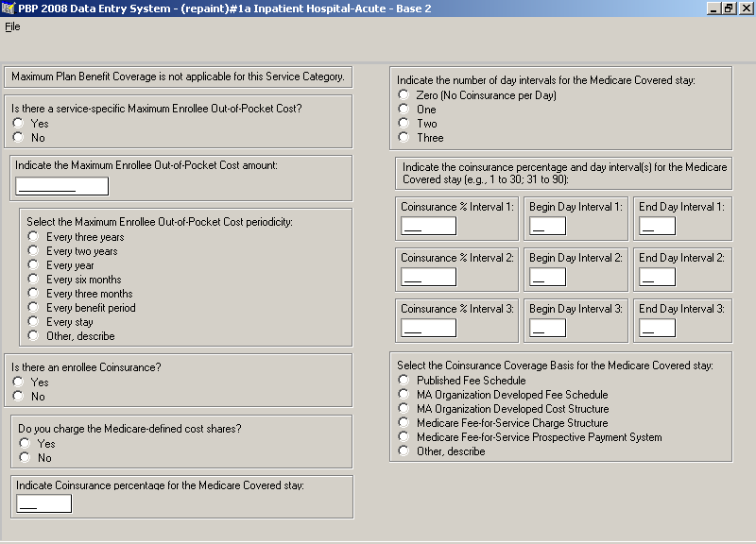756x544 pixels.
Task: Select Zero (No Coinsurance per Day) intervals
Action: click(404, 95)
